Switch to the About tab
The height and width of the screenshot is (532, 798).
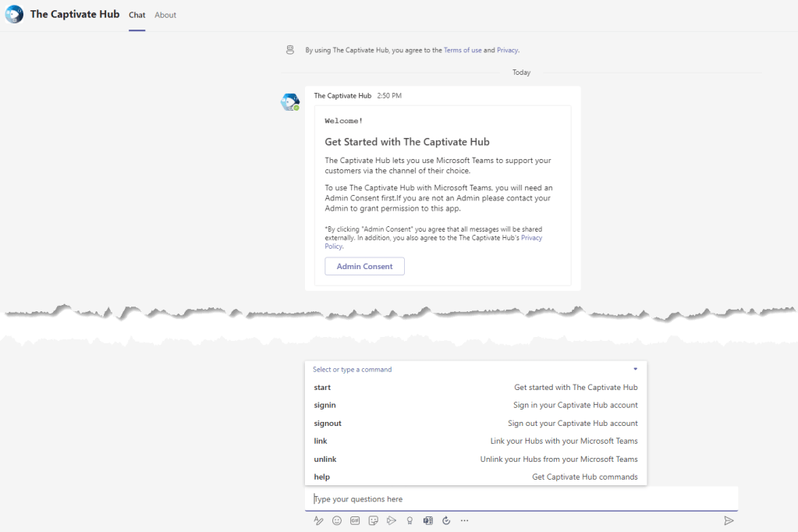pos(165,15)
